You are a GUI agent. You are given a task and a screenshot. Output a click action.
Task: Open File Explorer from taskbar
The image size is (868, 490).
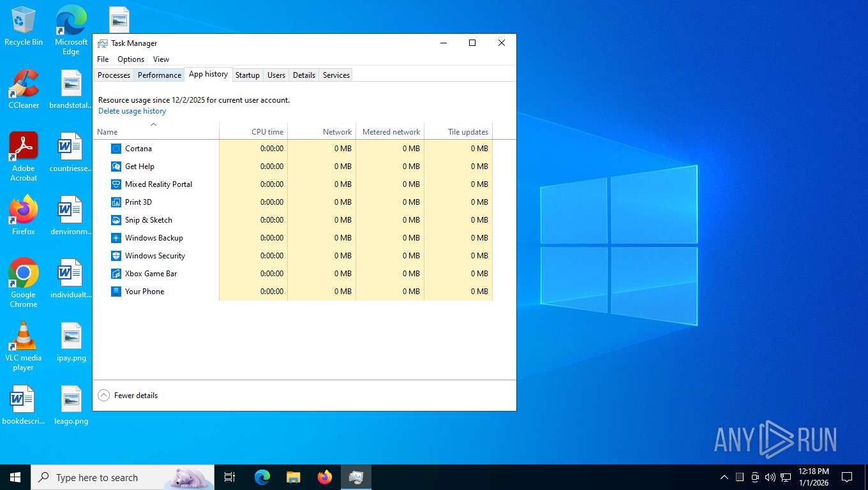[294, 477]
